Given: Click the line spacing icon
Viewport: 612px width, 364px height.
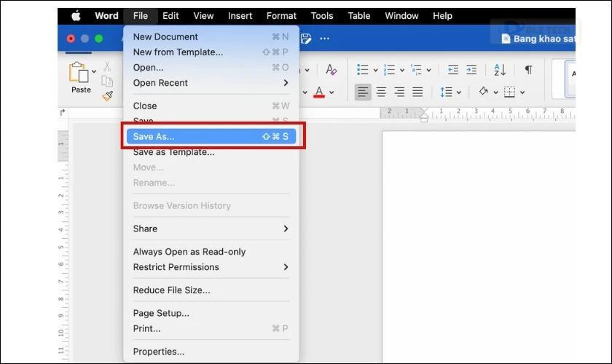Looking at the screenshot, I should 446,92.
